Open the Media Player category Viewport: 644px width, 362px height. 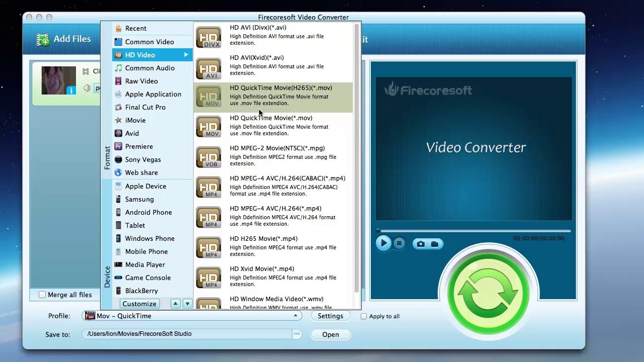point(152,264)
